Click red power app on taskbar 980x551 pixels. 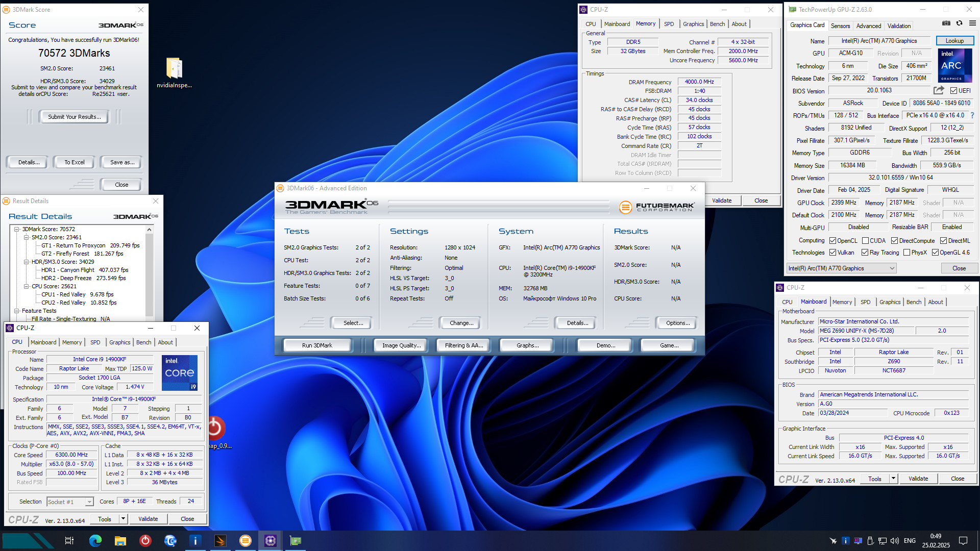pos(145,541)
